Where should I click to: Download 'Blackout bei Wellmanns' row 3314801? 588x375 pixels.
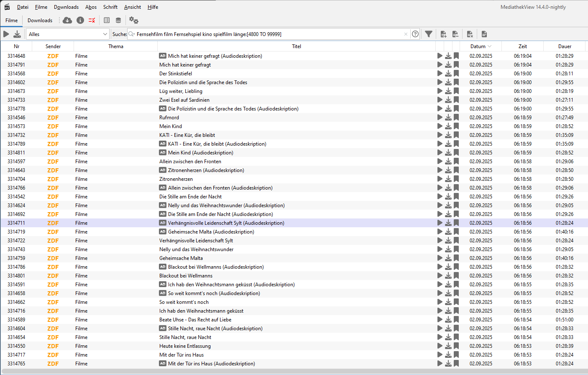click(448, 275)
